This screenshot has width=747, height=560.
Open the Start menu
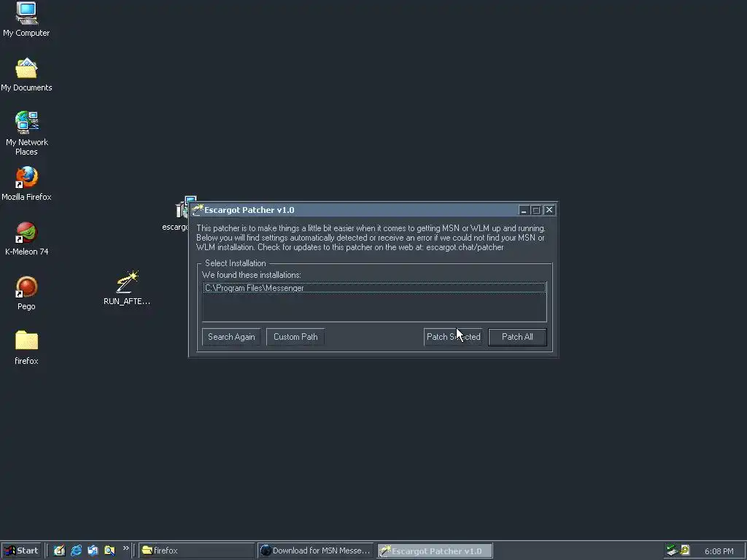(x=21, y=551)
